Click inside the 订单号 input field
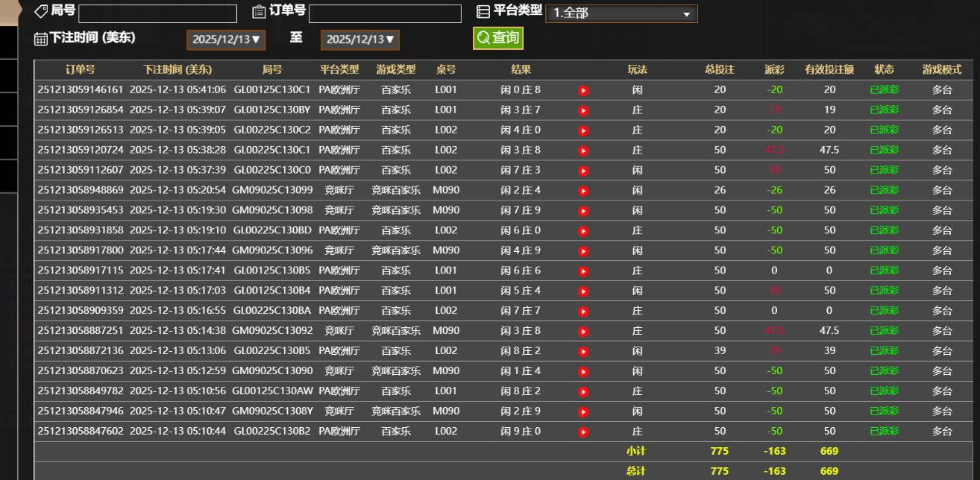The image size is (980, 480). pos(386,13)
